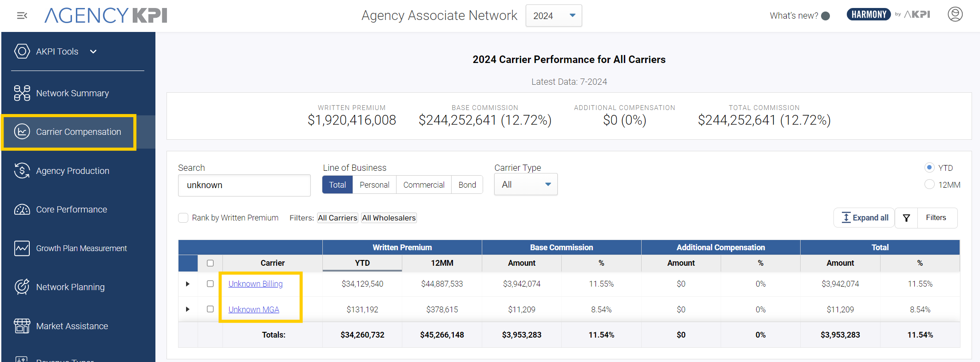Image resolution: width=980 pixels, height=362 pixels.
Task: Open the user account profile icon
Action: (x=955, y=15)
